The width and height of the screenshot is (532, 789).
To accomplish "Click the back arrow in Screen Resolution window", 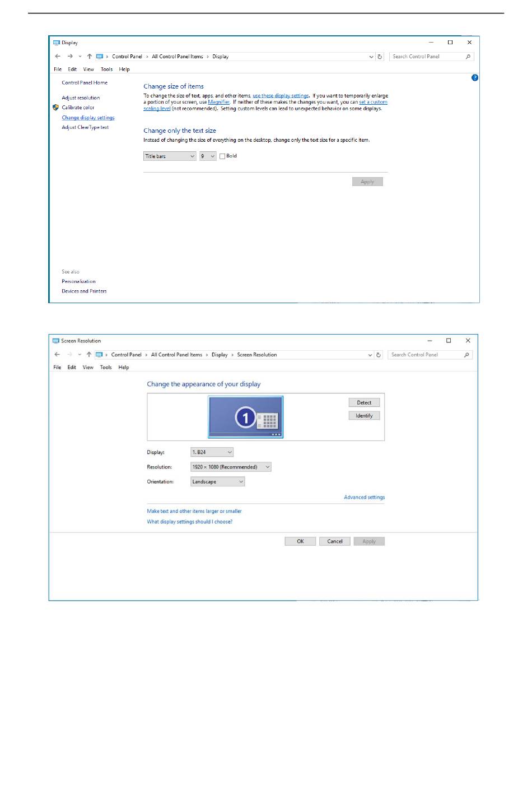I will pyautogui.click(x=57, y=355).
